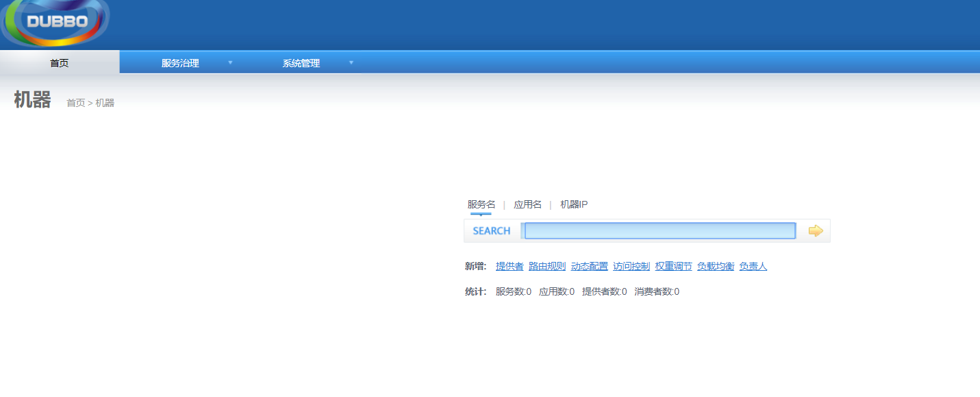980x397 pixels.
Task: Click the SEARCH label
Action: point(492,231)
